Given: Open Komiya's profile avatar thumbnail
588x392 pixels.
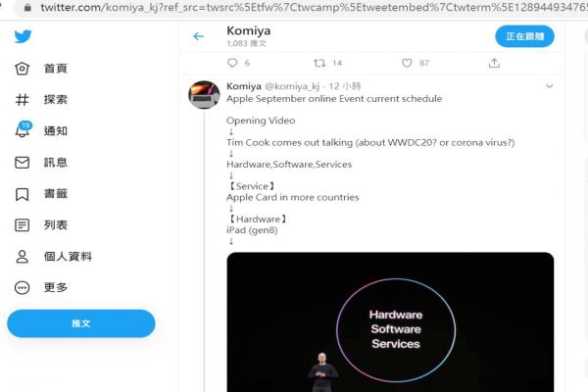Looking at the screenshot, I should pos(204,94).
